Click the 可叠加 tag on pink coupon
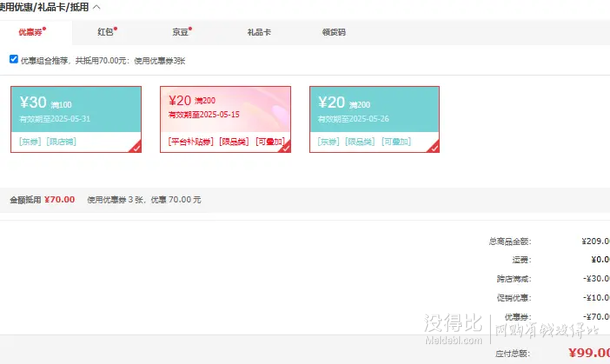Viewport: 610px width, 364px height. pyautogui.click(x=270, y=142)
